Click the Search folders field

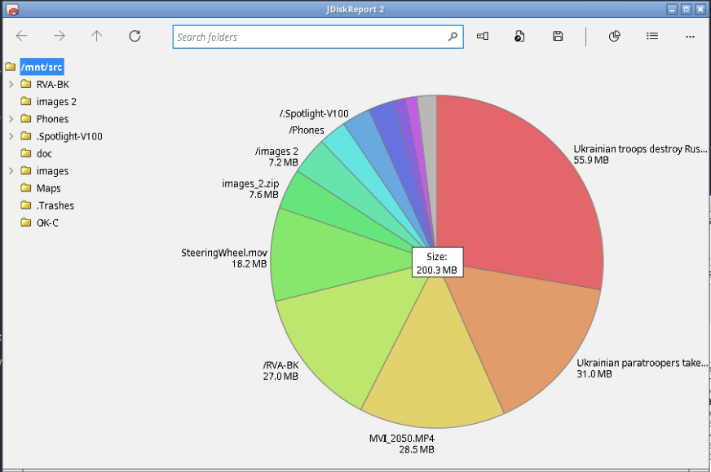pyautogui.click(x=318, y=37)
